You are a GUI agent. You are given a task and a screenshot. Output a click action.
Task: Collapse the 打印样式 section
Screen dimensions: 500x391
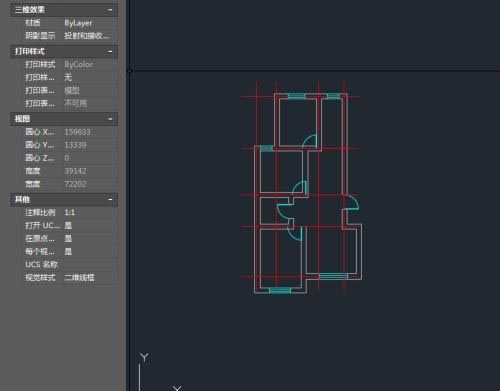(x=110, y=52)
